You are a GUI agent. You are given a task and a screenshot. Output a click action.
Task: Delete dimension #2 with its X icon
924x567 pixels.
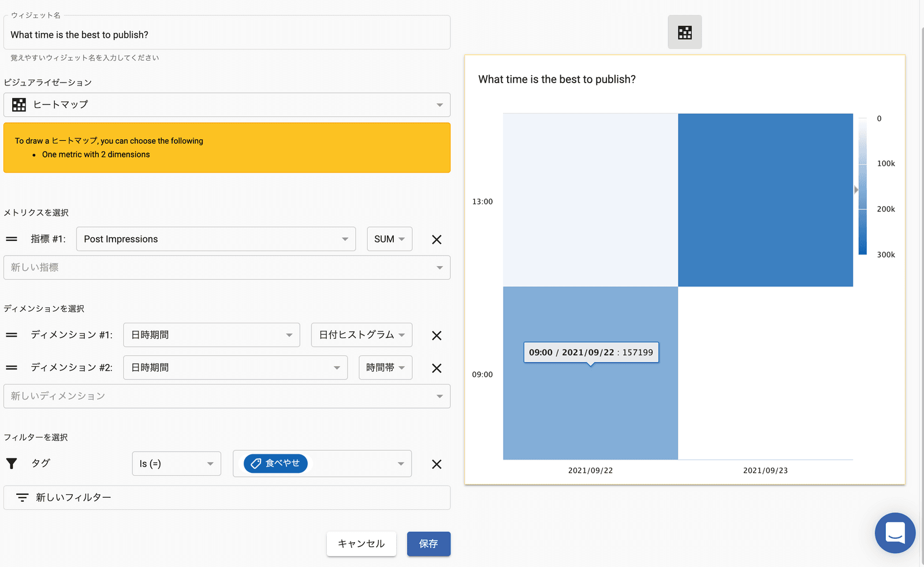[x=437, y=368]
